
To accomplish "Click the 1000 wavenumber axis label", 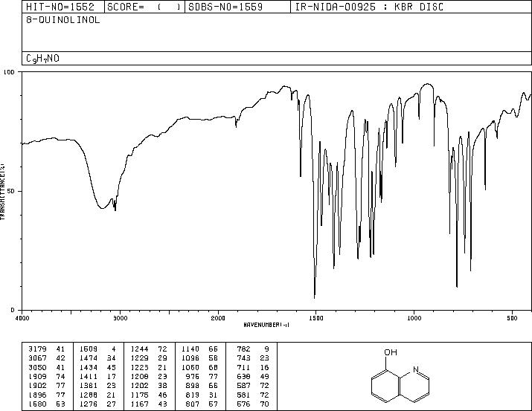I will [414, 318].
